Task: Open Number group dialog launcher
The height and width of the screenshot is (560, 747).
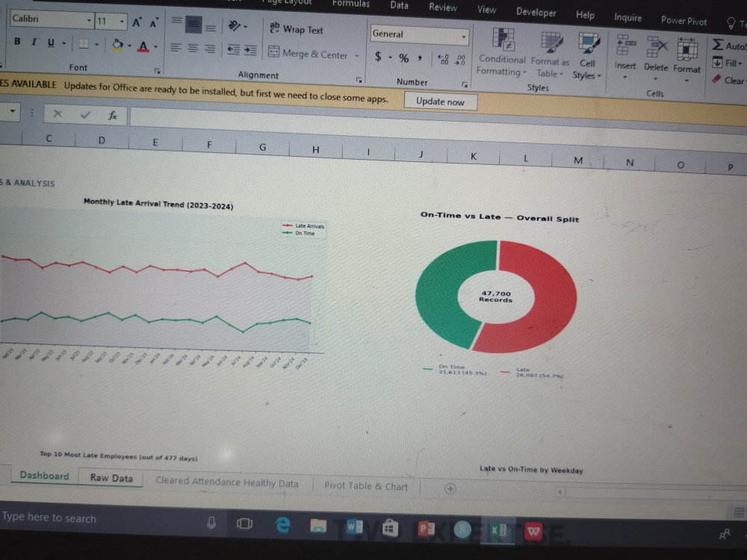Action: point(465,84)
